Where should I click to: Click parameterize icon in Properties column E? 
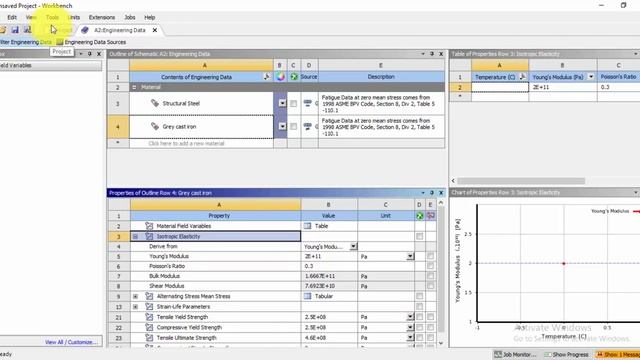(431, 216)
